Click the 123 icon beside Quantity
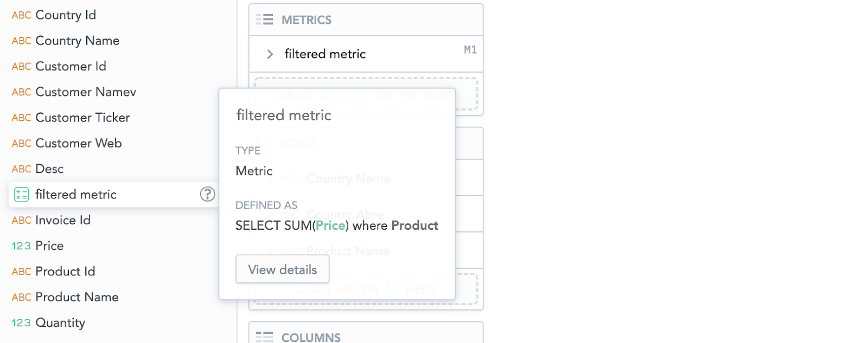The width and height of the screenshot is (868, 343). [x=21, y=323]
